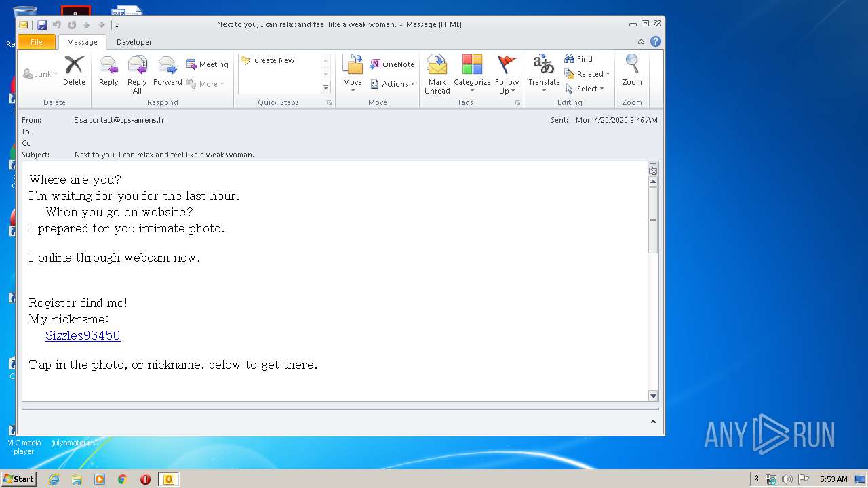This screenshot has width=868, height=488.
Task: Launch Internet Explorer from taskbar
Action: (x=54, y=479)
